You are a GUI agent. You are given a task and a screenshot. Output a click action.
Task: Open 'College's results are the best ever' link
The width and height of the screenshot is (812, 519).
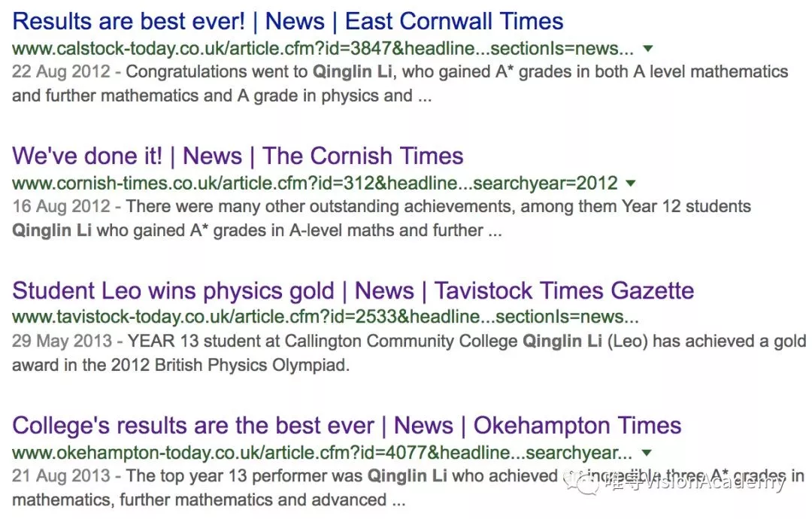coord(347,426)
